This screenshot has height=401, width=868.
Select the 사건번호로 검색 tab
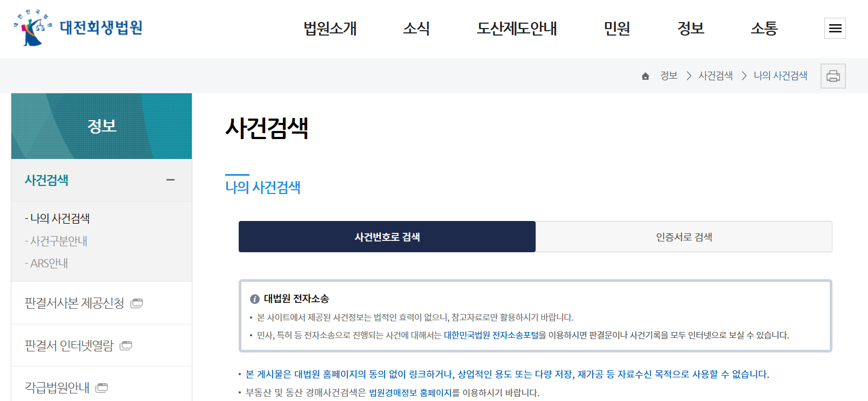click(x=387, y=237)
